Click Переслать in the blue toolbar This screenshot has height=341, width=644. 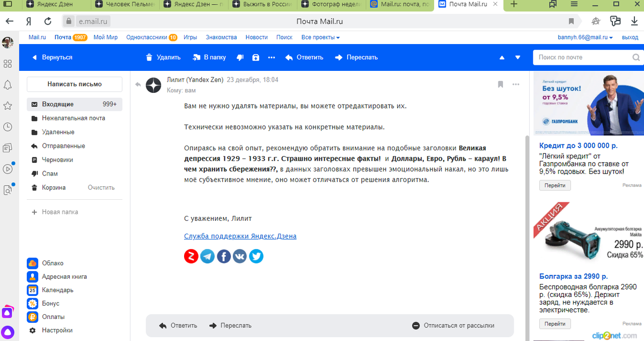point(356,57)
